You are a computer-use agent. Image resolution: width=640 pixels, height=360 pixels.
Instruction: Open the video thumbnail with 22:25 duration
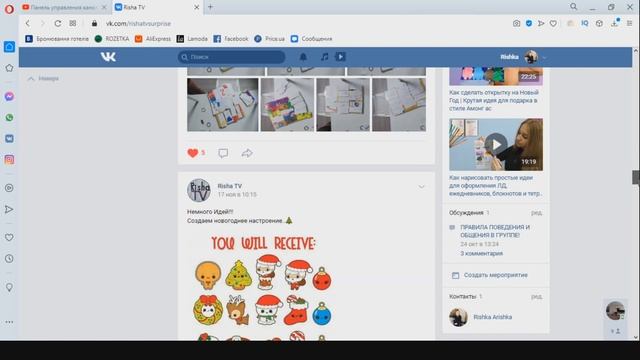[x=496, y=76]
